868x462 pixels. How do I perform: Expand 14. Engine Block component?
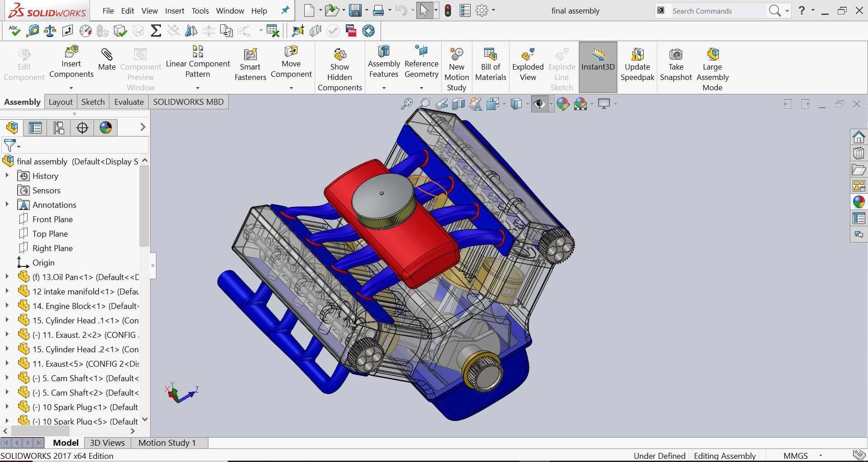pyautogui.click(x=7, y=306)
